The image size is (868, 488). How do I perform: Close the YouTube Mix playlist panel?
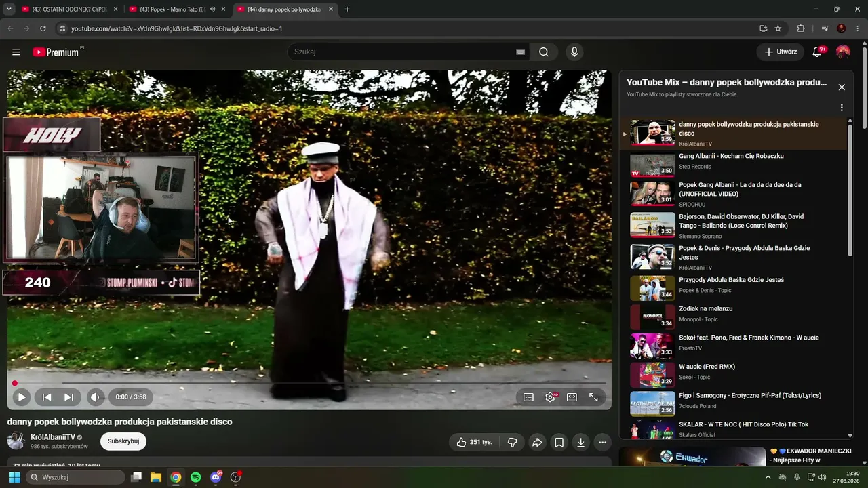(x=842, y=87)
